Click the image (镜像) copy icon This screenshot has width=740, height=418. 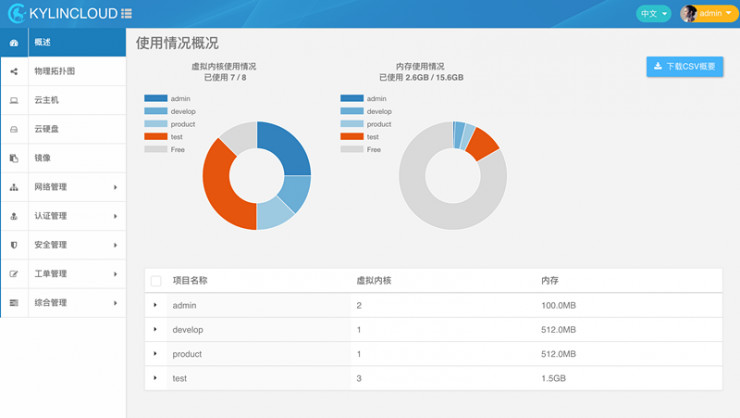pos(14,158)
